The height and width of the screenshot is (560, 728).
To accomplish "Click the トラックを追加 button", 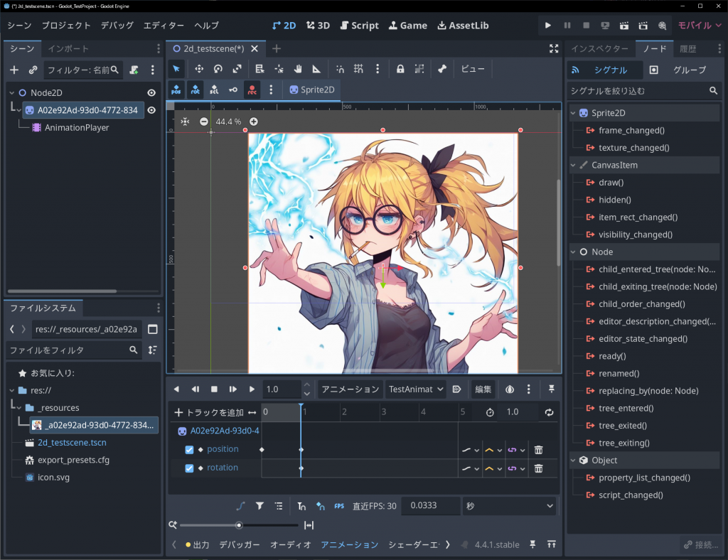I will point(209,412).
